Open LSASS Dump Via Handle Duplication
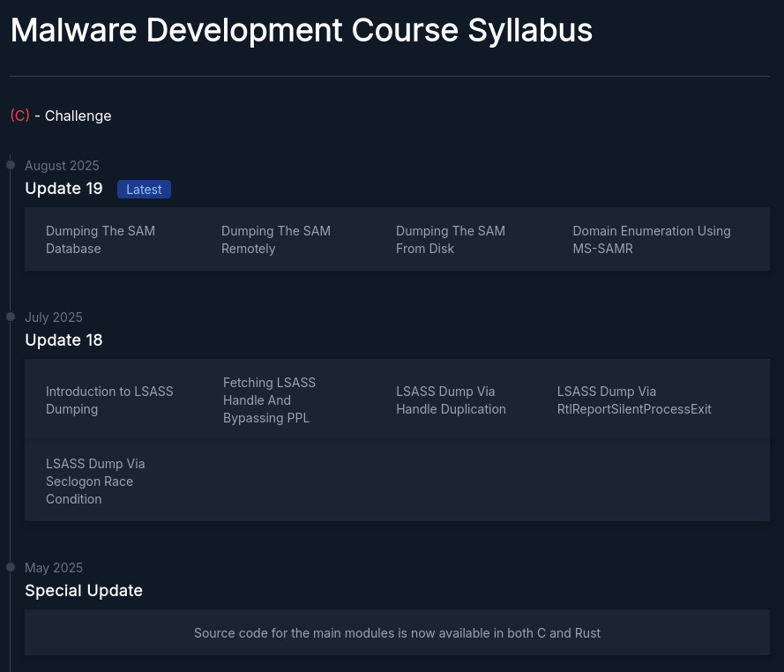This screenshot has width=784, height=672. [451, 400]
